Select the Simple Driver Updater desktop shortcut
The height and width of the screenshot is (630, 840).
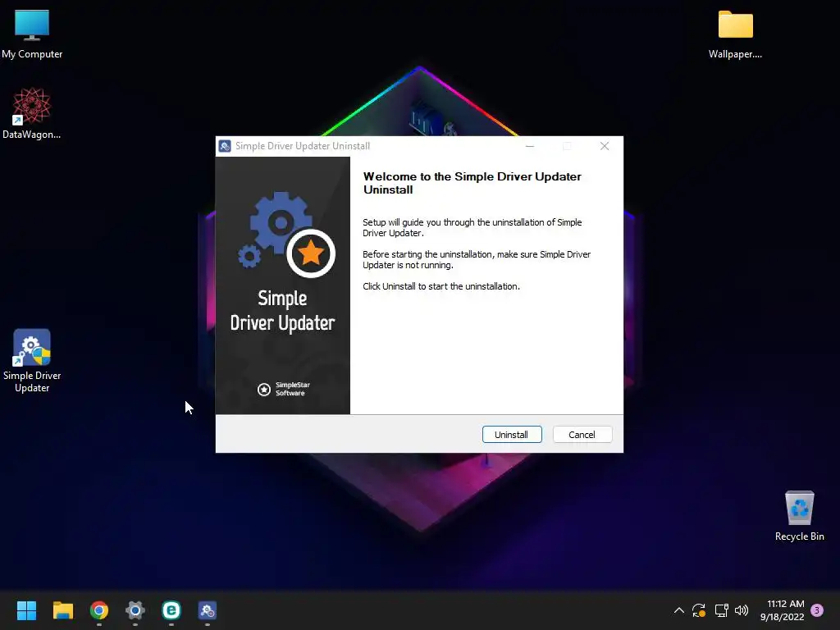(x=32, y=361)
